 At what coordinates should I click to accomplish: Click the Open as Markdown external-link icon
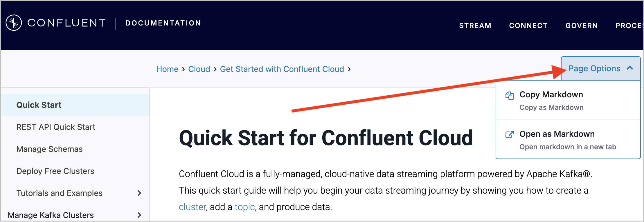[510, 134]
